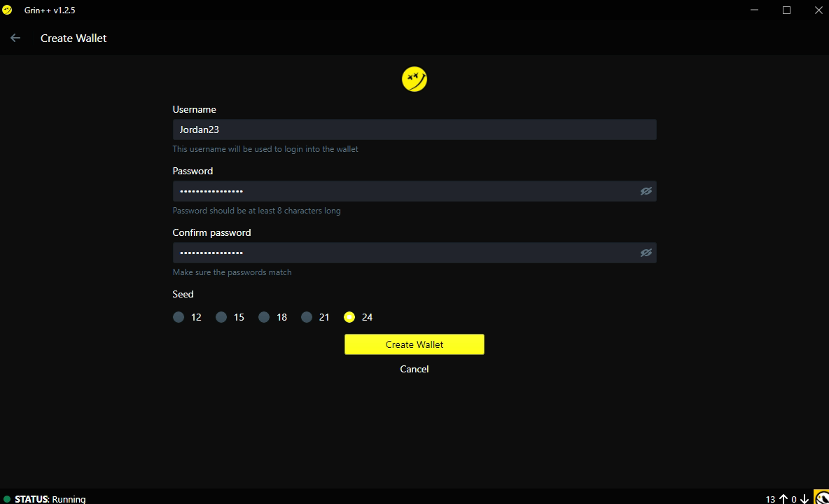This screenshot has width=829, height=504.
Task: Click the hint 'Make sure the passwords match'
Action: click(x=232, y=272)
